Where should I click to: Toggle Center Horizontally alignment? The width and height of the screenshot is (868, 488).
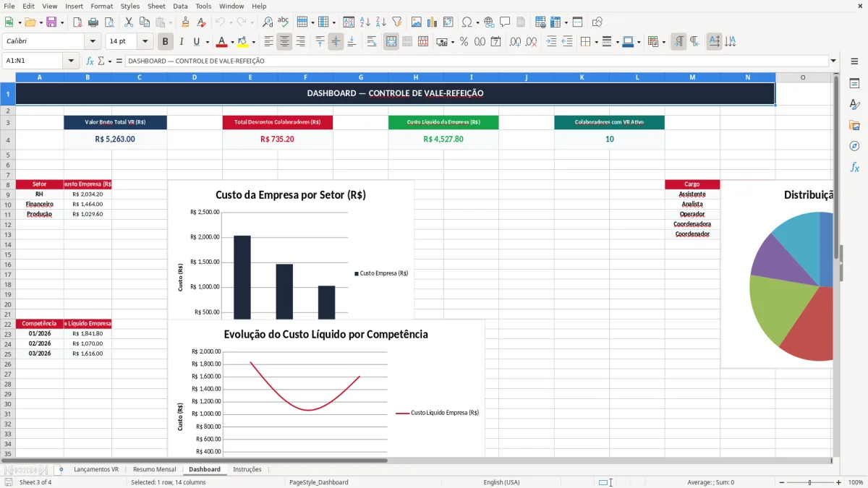pyautogui.click(x=284, y=42)
